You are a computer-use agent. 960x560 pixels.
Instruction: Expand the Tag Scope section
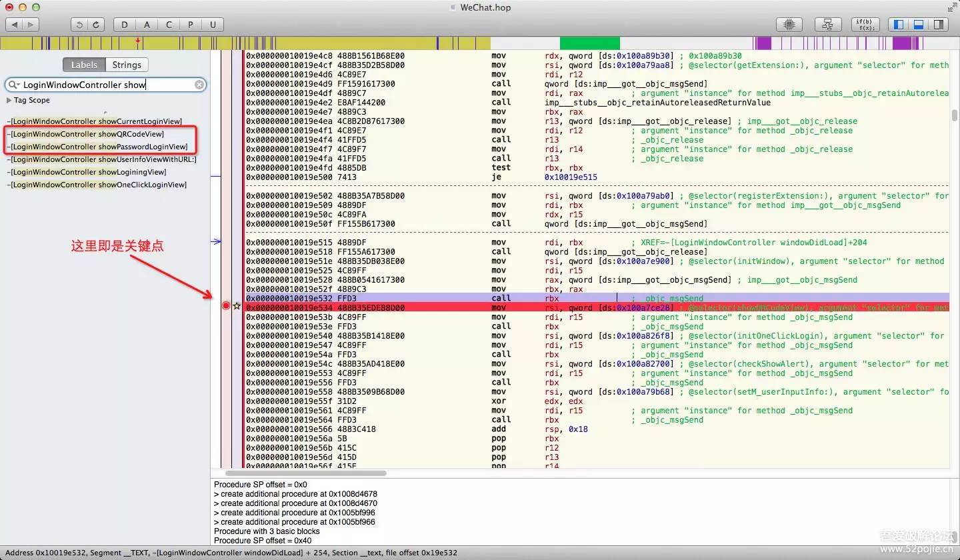pos(9,100)
